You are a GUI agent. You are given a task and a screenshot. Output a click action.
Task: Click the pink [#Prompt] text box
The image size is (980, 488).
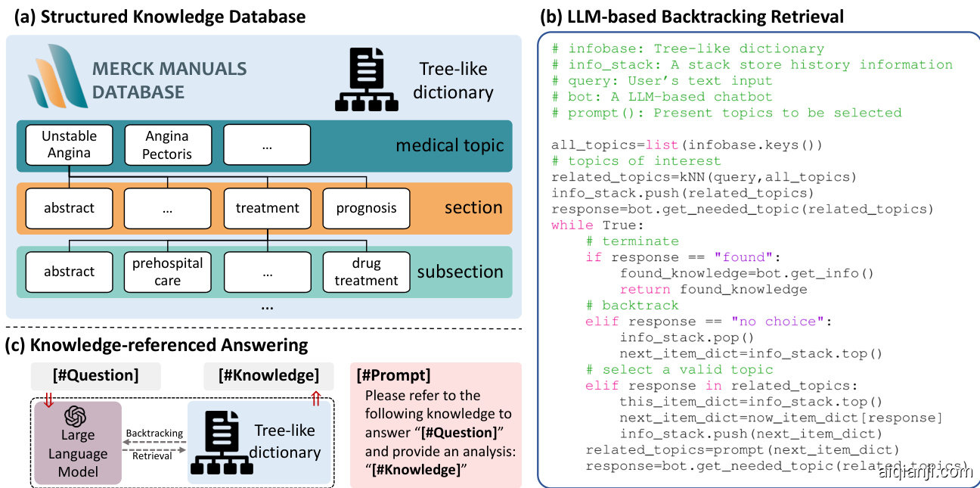pyautogui.click(x=436, y=424)
